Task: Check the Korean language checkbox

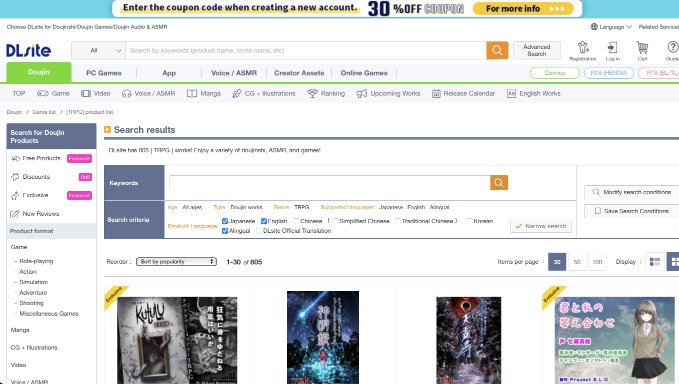Action: (x=469, y=221)
